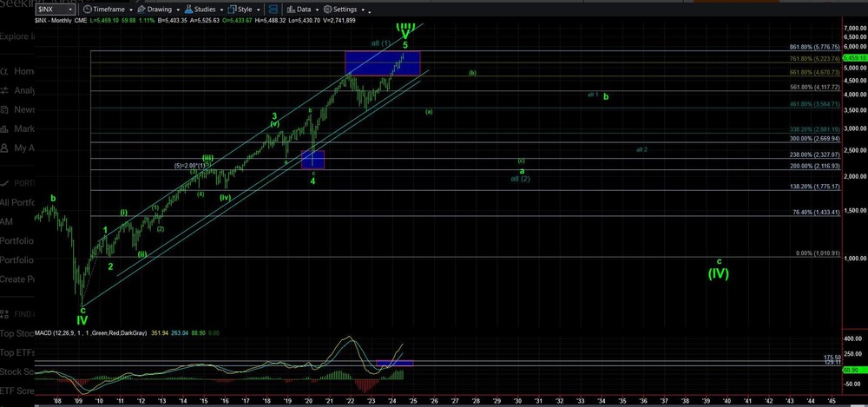Select the blue box on MACD panel
868x407 pixels.
pos(394,364)
